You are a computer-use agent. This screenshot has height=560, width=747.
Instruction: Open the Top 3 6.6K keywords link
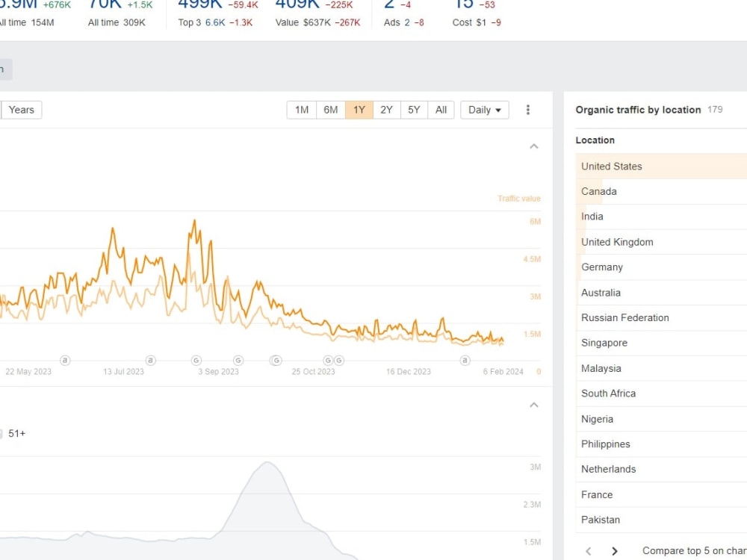(x=215, y=22)
